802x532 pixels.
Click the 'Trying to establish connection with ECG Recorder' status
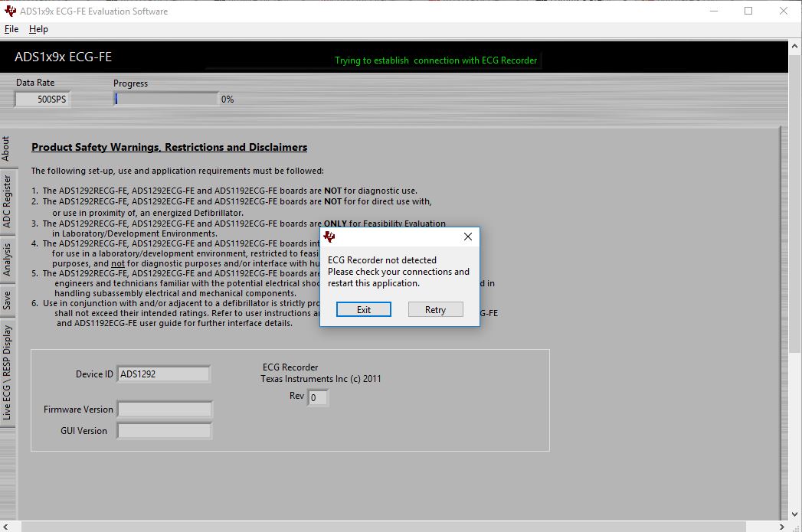point(436,60)
